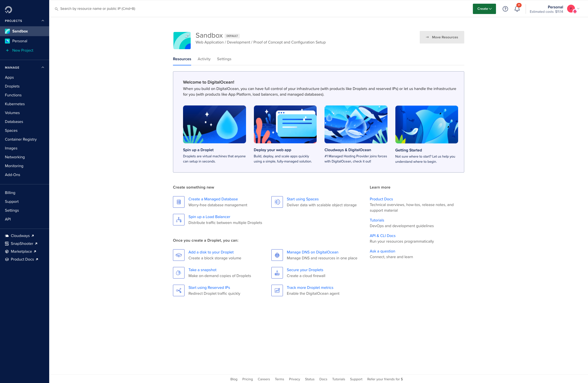This screenshot has height=383, width=588.
Task: Click the search magnifier icon
Action: (x=57, y=9)
